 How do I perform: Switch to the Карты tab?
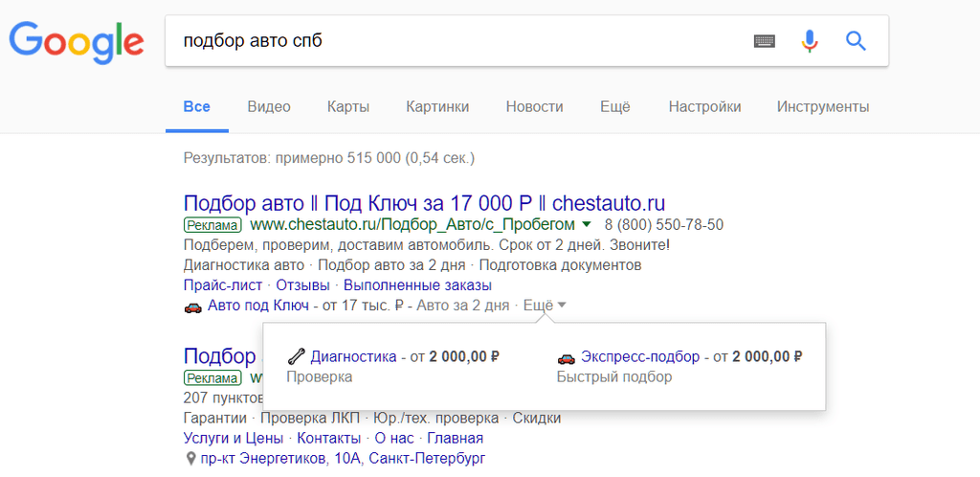coord(348,107)
